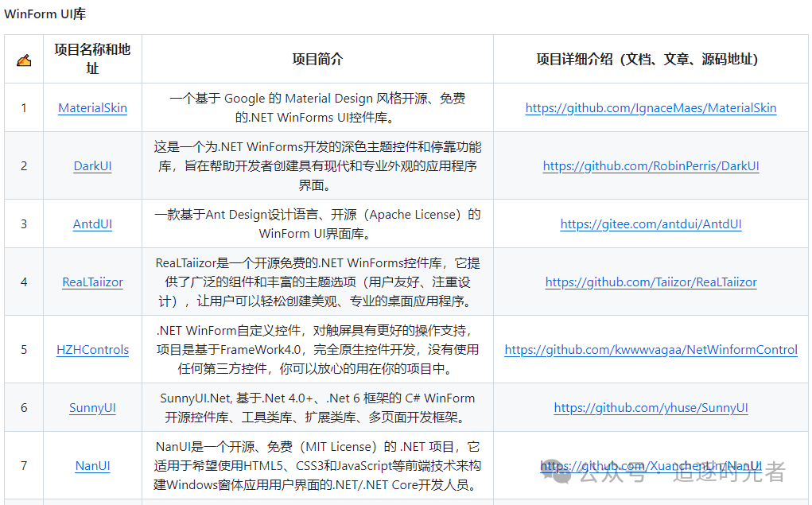Click the "项目详细介绍（文档、文章、源码地址）" column header

pyautogui.click(x=647, y=59)
